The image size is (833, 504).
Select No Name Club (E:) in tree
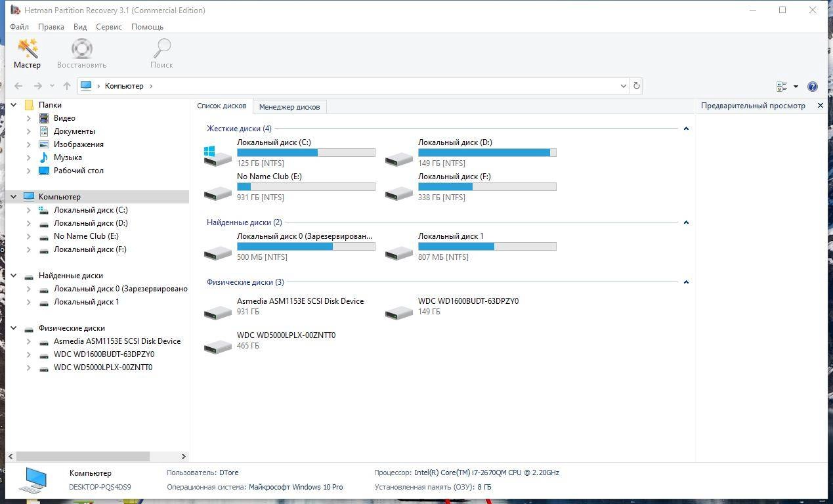coord(86,236)
